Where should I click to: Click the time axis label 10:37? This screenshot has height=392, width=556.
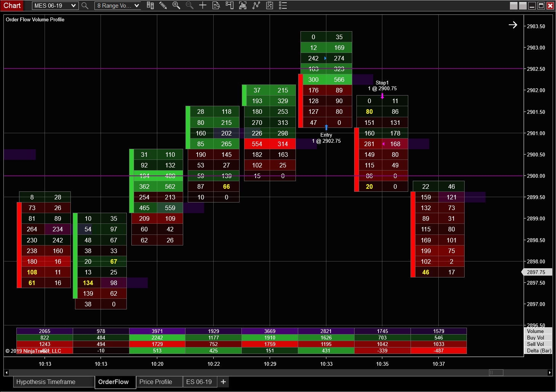(439, 364)
